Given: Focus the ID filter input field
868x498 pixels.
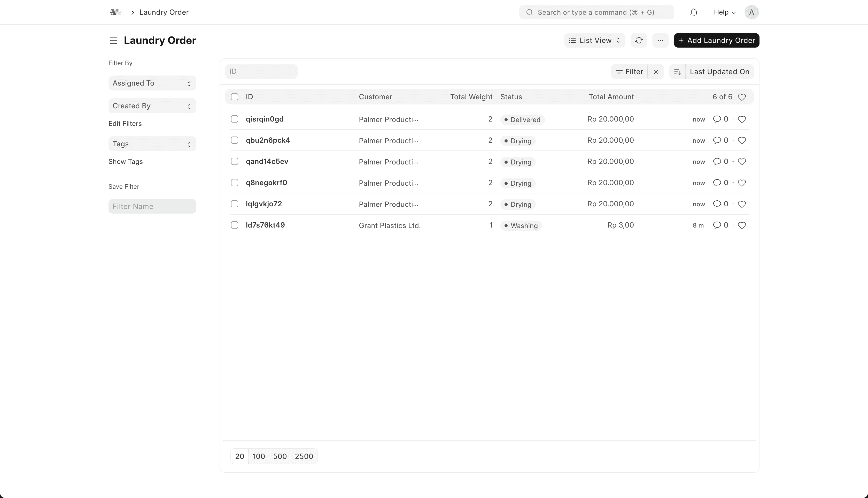Looking at the screenshot, I should click(261, 71).
